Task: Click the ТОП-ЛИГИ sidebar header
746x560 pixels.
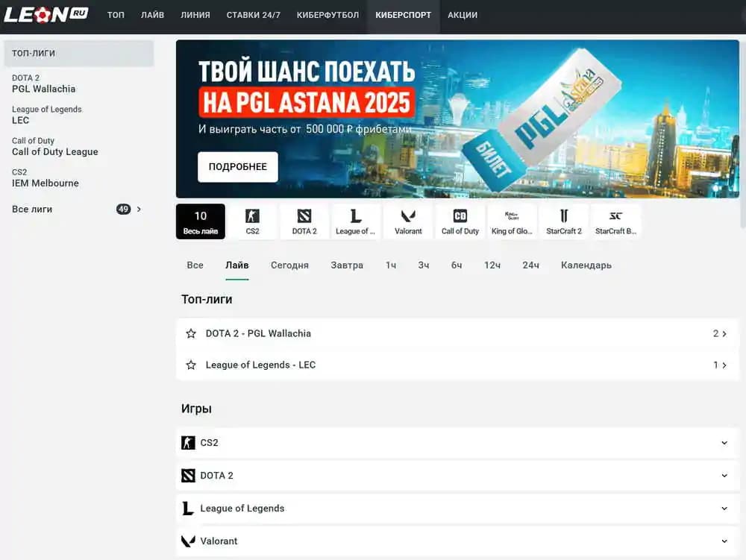Action: coord(79,53)
